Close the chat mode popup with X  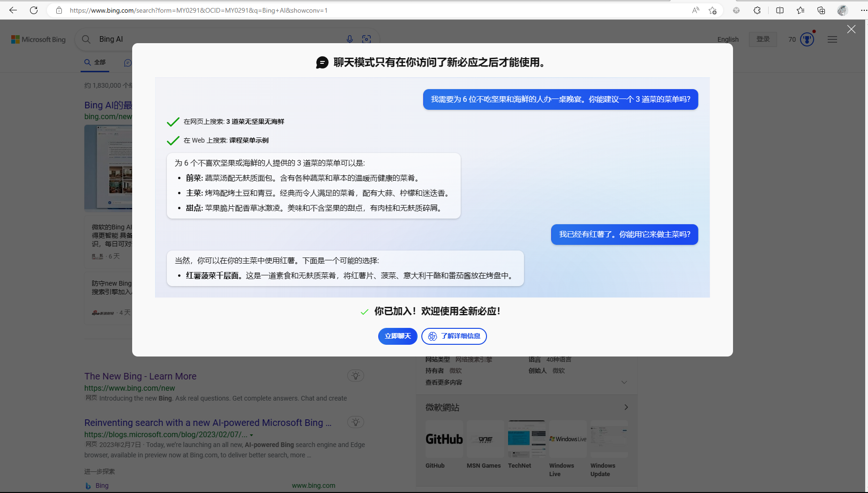[x=852, y=29]
